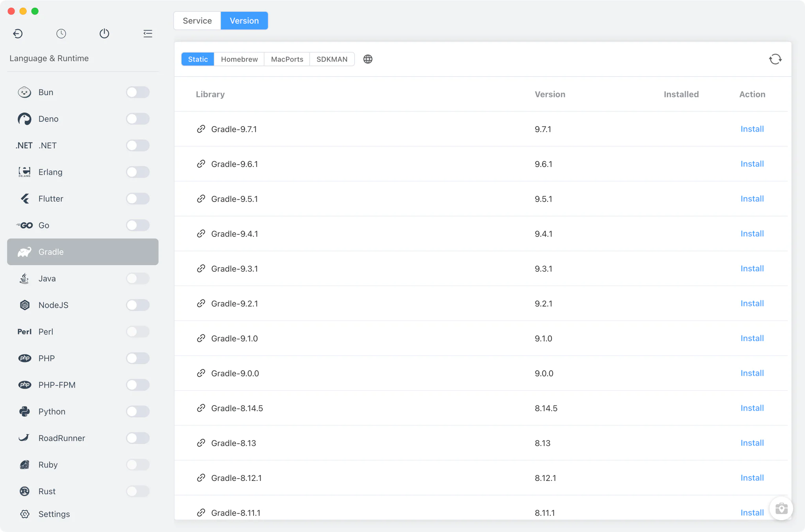Select the Static source tab
The height and width of the screenshot is (532, 805).
[x=198, y=59]
